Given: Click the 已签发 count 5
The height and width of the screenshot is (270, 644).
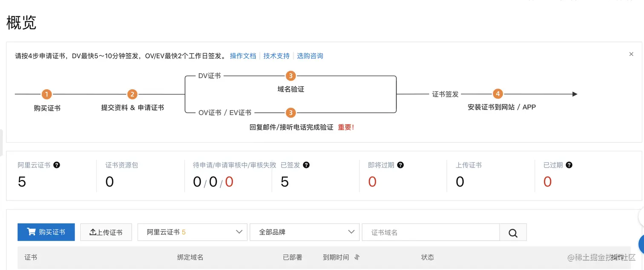Looking at the screenshot, I should 285,182.
